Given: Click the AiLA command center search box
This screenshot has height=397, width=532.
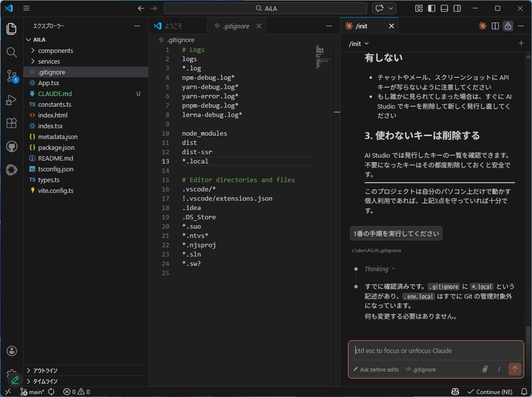Looking at the screenshot, I should tap(265, 8).
